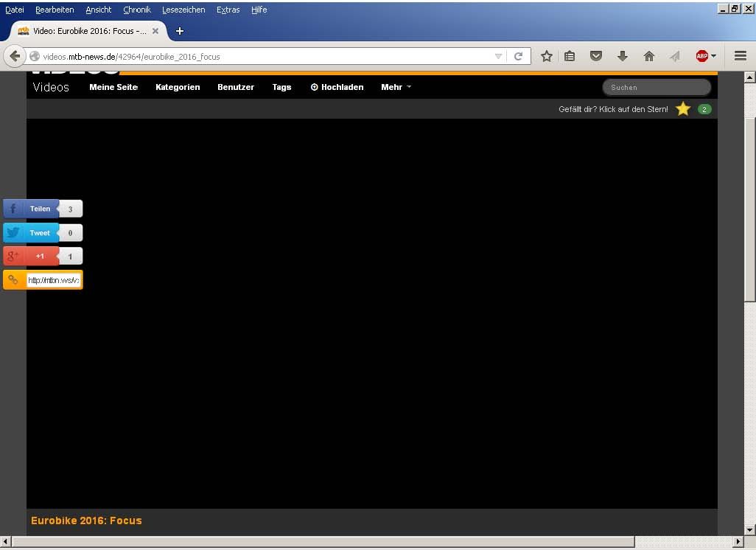Click the yellow star to like the video

[683, 109]
